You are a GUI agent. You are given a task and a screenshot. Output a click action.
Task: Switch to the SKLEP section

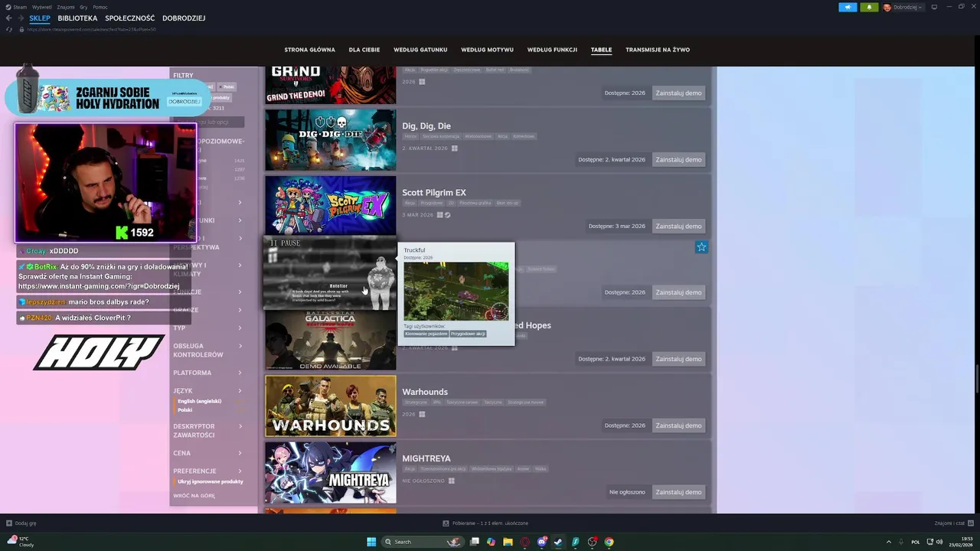pyautogui.click(x=40, y=18)
